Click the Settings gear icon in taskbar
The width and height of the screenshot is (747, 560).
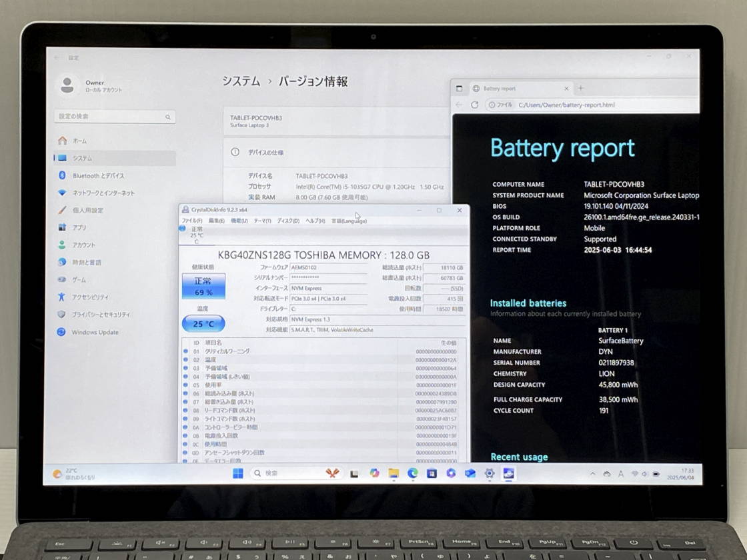pyautogui.click(x=490, y=473)
